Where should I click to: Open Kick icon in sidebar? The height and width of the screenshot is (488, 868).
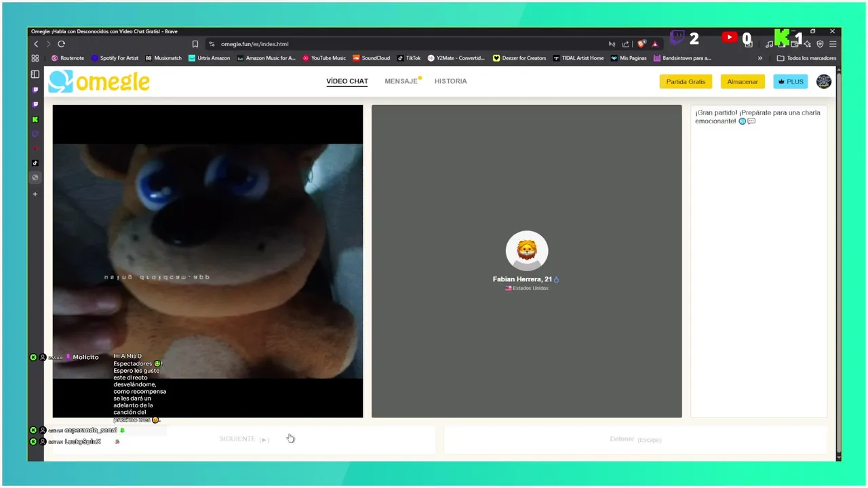35,119
